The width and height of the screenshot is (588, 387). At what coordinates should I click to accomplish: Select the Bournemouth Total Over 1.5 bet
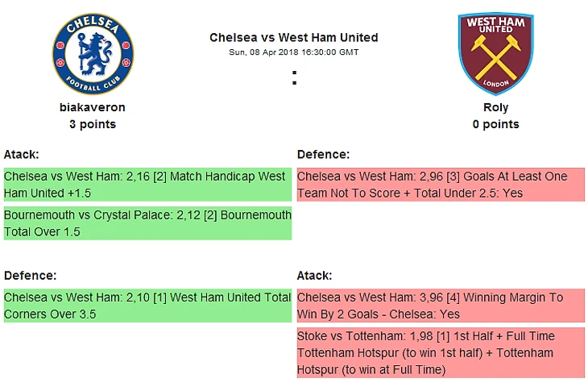147,223
